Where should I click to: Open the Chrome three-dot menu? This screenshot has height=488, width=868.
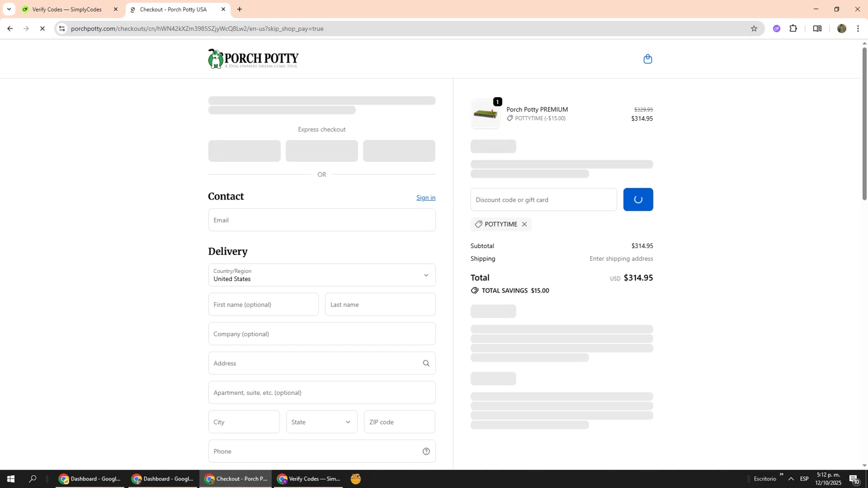pos(858,28)
